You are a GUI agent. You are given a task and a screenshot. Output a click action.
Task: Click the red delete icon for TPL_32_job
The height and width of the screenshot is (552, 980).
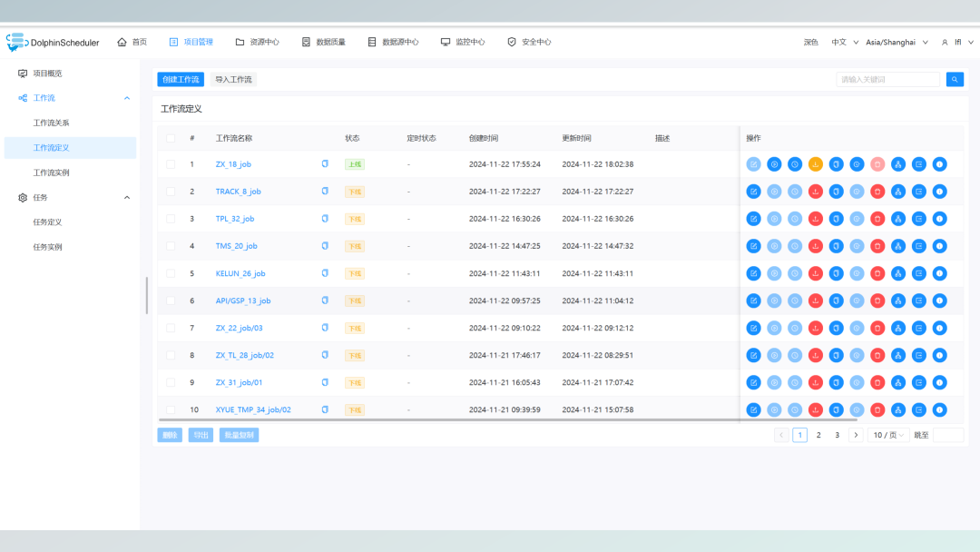pyautogui.click(x=877, y=219)
